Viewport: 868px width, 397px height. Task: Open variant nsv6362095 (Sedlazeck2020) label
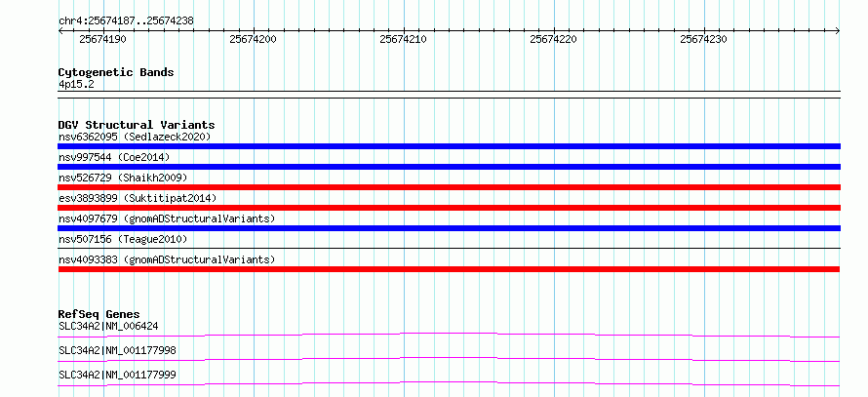point(135,137)
